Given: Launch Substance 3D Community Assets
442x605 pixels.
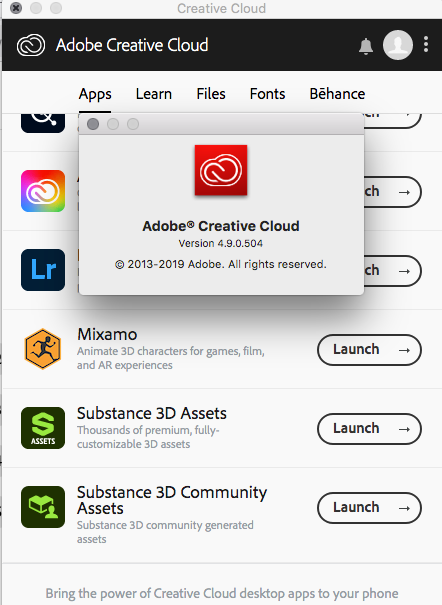Looking at the screenshot, I should [369, 508].
